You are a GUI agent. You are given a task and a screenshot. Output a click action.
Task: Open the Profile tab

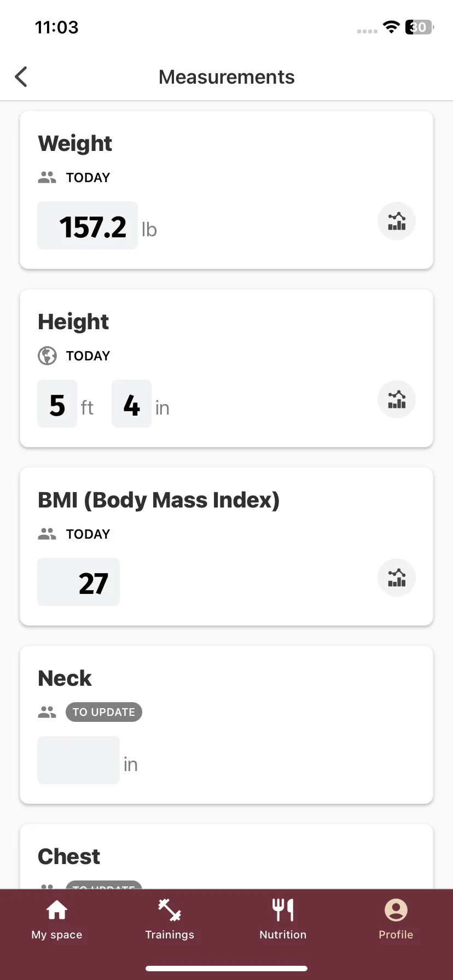pyautogui.click(x=396, y=920)
